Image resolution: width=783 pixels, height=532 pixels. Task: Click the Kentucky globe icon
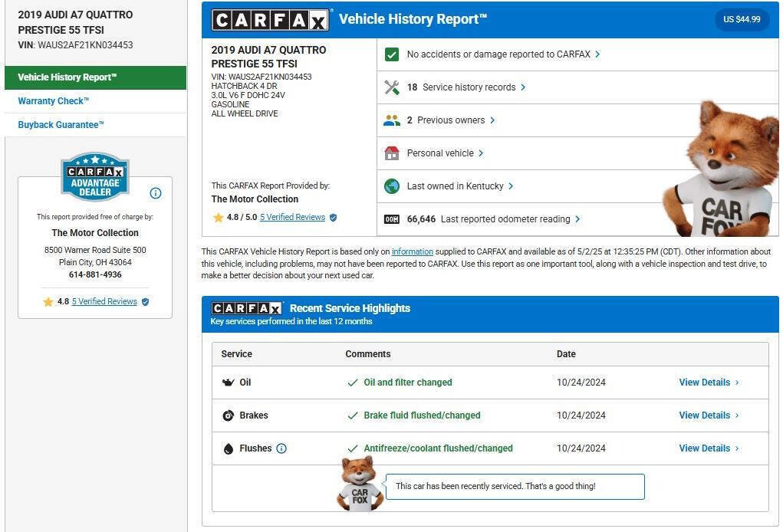(x=392, y=186)
